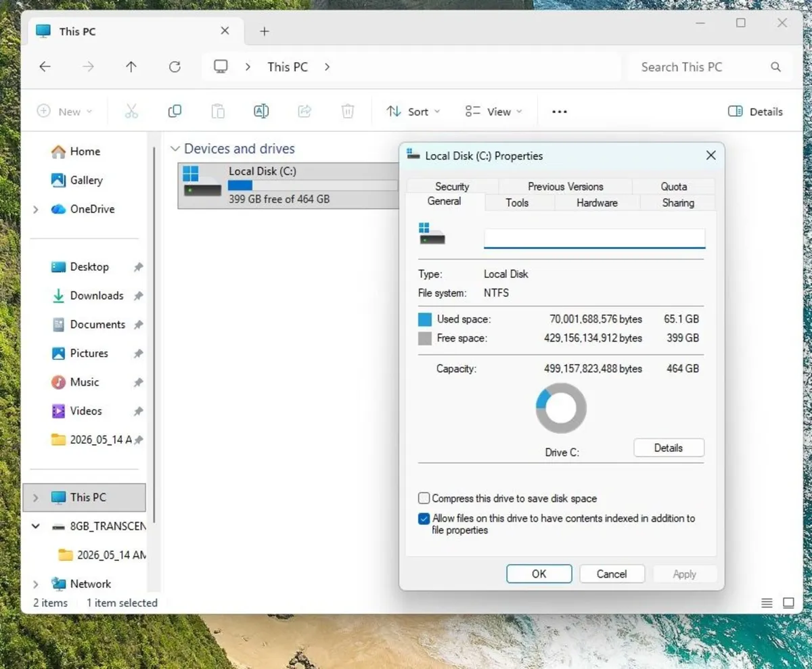Click the drive label input field
This screenshot has height=669, width=812.
pyautogui.click(x=594, y=239)
